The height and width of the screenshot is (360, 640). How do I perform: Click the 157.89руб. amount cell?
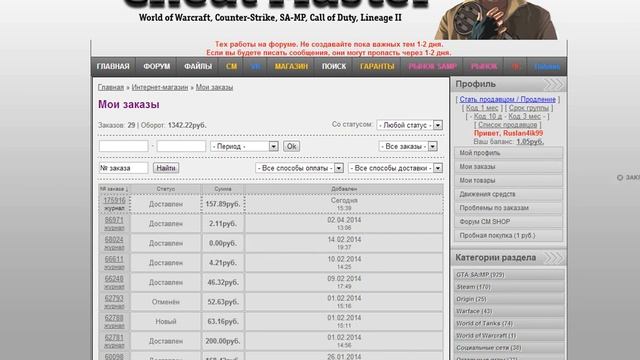(223, 204)
